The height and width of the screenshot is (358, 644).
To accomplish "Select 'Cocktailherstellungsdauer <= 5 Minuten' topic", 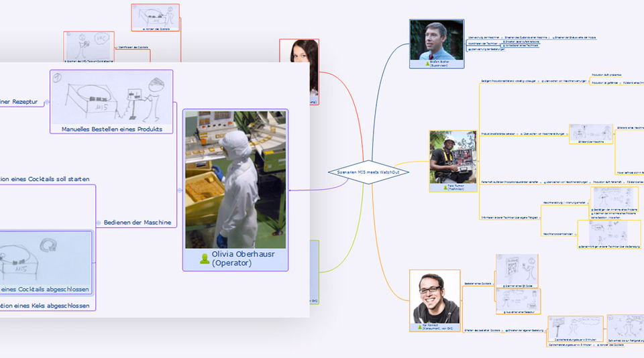I will point(570,345).
